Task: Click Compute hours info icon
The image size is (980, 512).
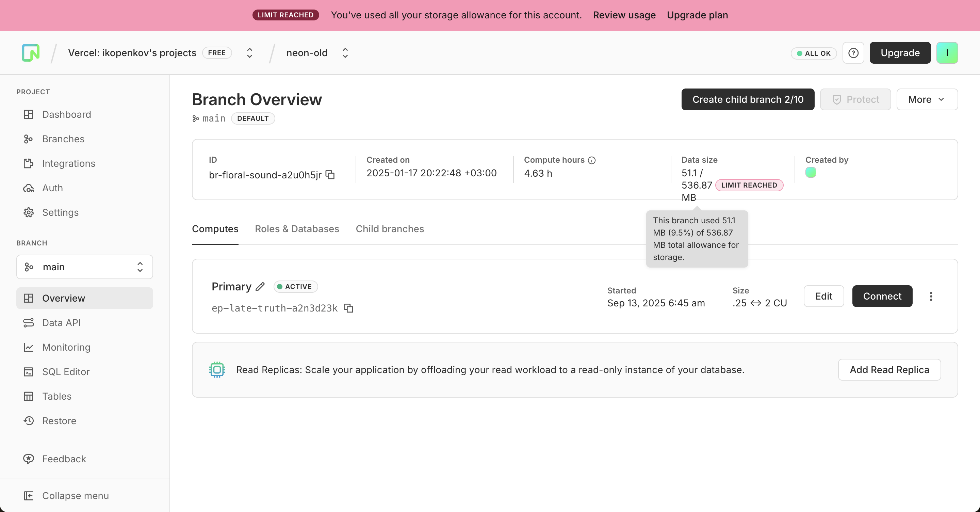Action: click(592, 160)
